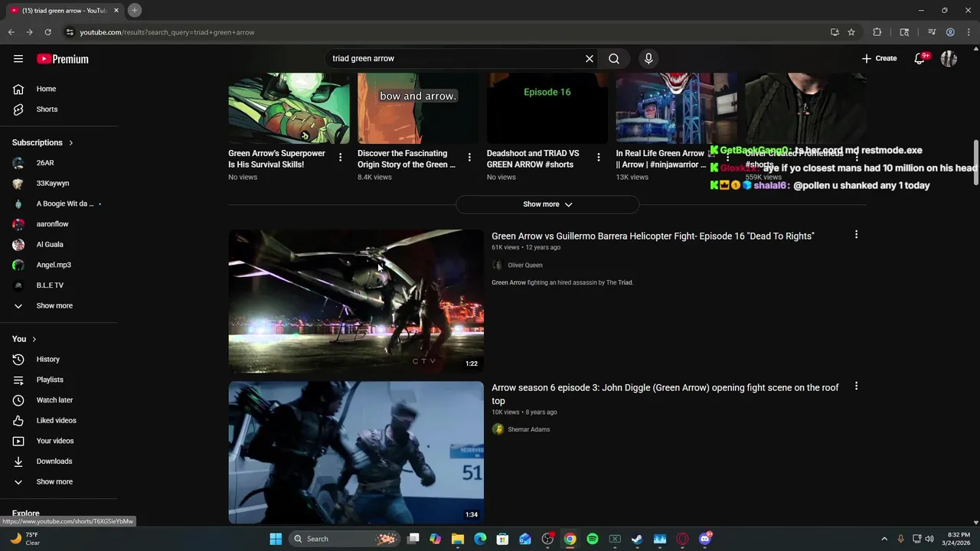980x551 pixels.
Task: Clear the search box with the X
Action: (x=590, y=58)
